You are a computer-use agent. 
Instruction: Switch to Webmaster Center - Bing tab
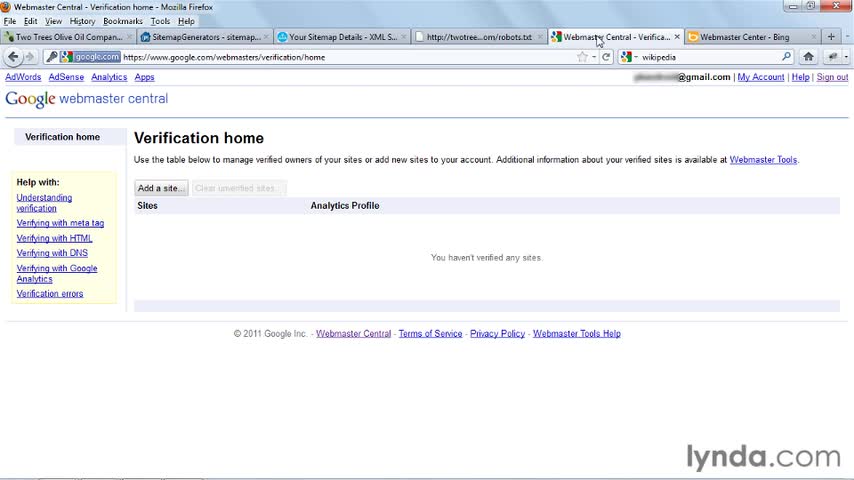tap(752, 37)
